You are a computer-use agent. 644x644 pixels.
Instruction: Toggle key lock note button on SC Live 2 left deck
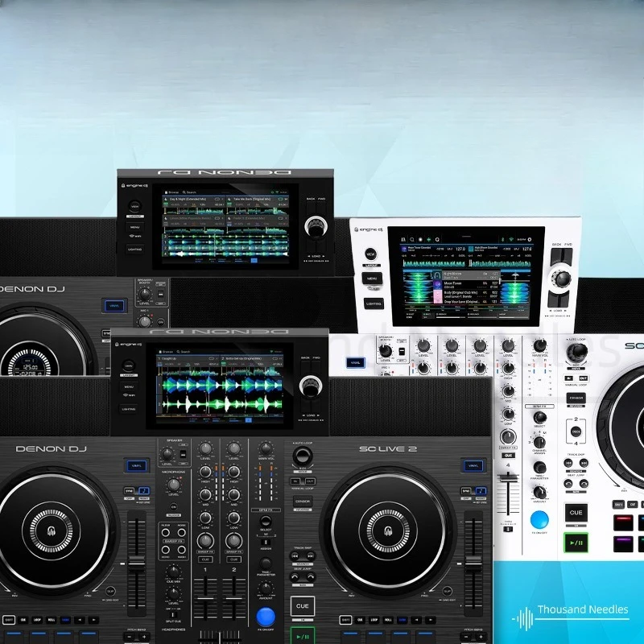click(144, 490)
